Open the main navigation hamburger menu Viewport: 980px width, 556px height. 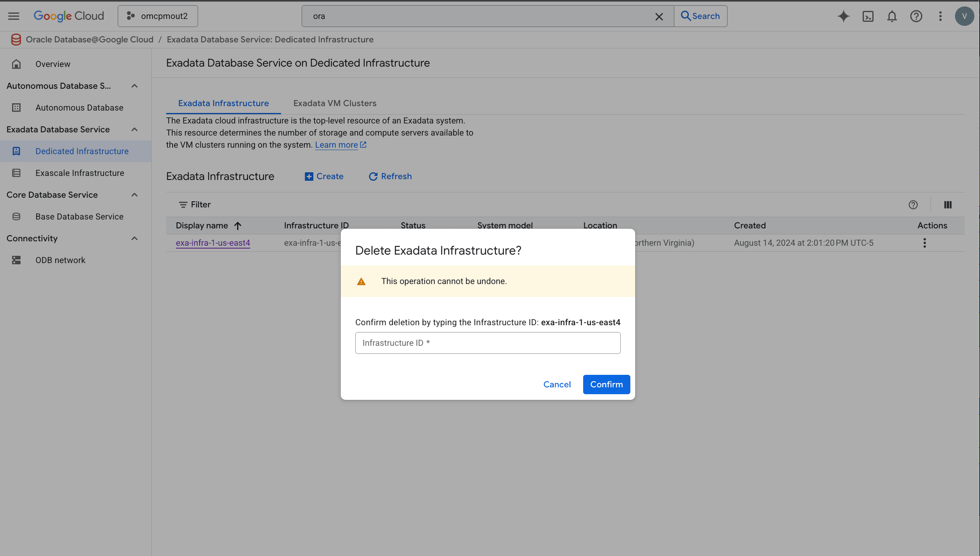(x=14, y=16)
